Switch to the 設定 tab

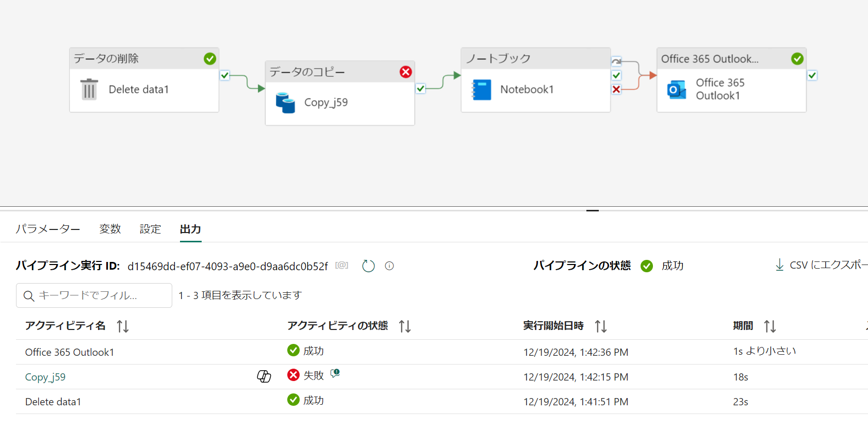(x=150, y=229)
